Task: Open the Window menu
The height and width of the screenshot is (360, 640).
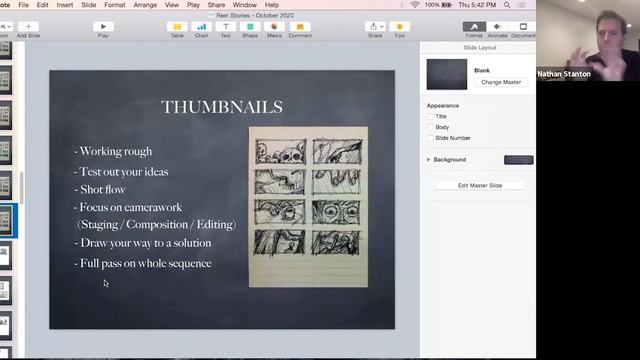Action: [x=245, y=5]
